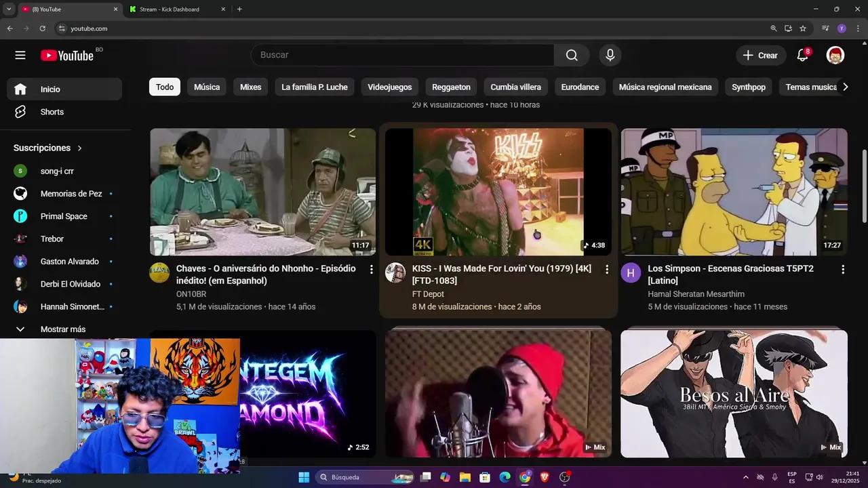Image resolution: width=868 pixels, height=488 pixels.
Task: Open Windows Start menu
Action: click(x=304, y=477)
